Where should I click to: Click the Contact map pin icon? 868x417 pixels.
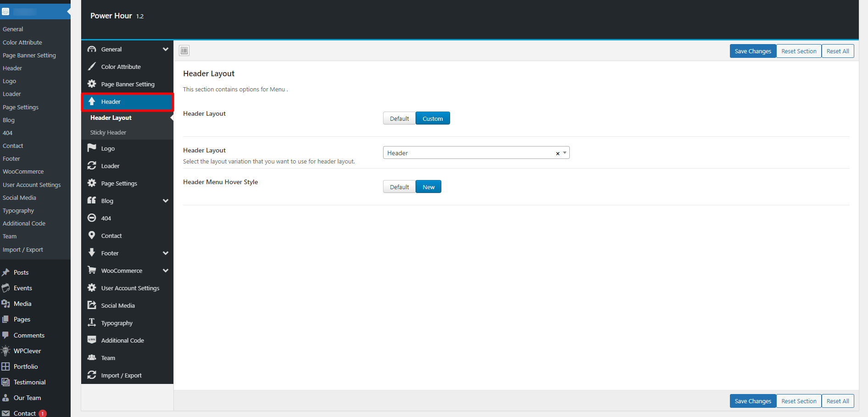pos(92,235)
